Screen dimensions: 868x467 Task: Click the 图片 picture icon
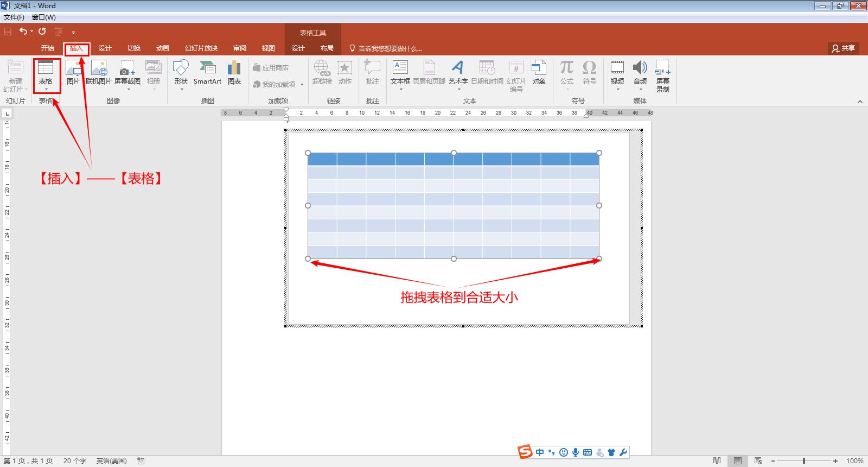pos(73,73)
